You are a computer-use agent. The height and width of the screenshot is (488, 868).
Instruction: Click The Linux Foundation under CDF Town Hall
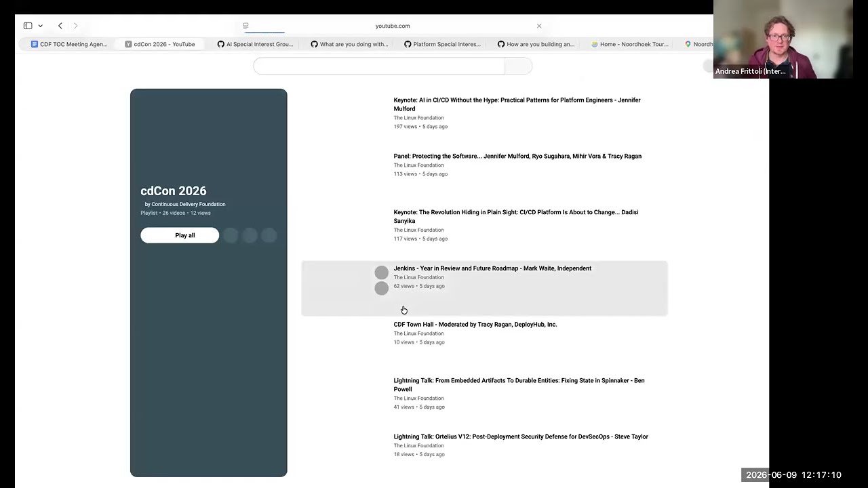(418, 333)
